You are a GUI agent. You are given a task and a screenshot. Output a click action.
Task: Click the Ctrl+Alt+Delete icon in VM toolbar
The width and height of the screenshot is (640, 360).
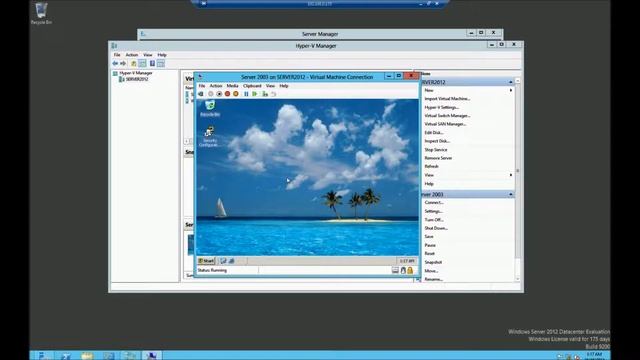(200, 94)
